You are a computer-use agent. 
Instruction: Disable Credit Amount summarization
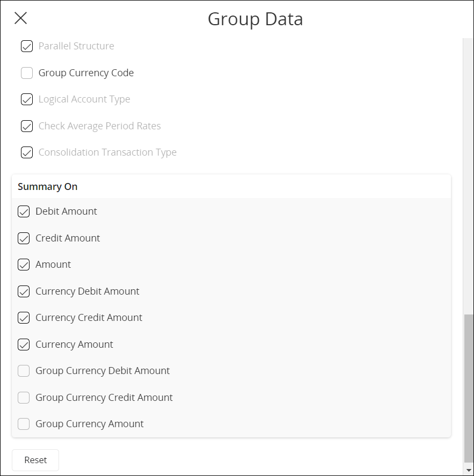click(24, 238)
